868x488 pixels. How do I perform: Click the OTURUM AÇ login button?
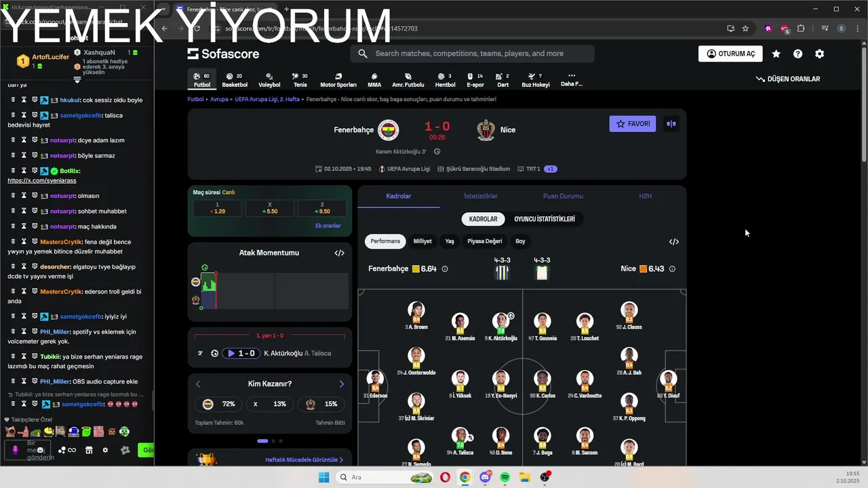pos(730,54)
